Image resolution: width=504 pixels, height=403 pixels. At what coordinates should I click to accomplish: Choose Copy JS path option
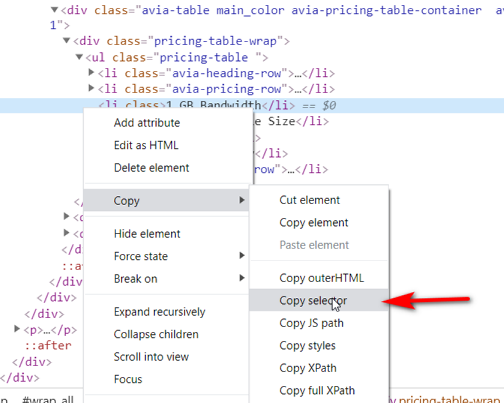(x=319, y=323)
